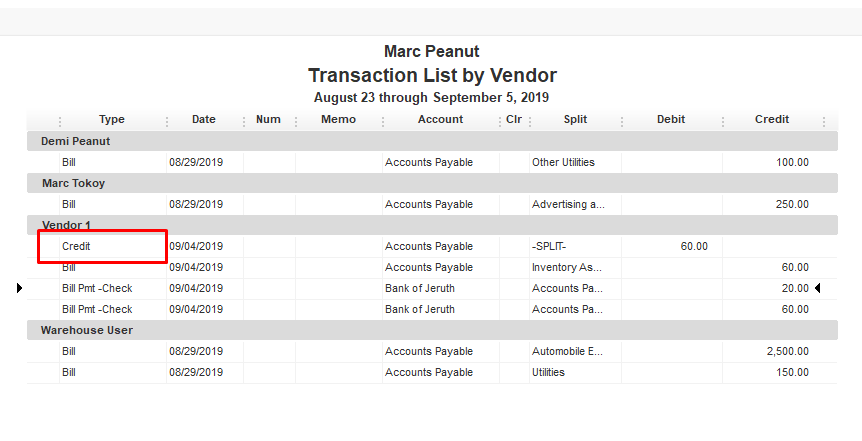Select the Demi Peanut vendor group row
This screenshot has width=862, height=441.
[x=76, y=141]
